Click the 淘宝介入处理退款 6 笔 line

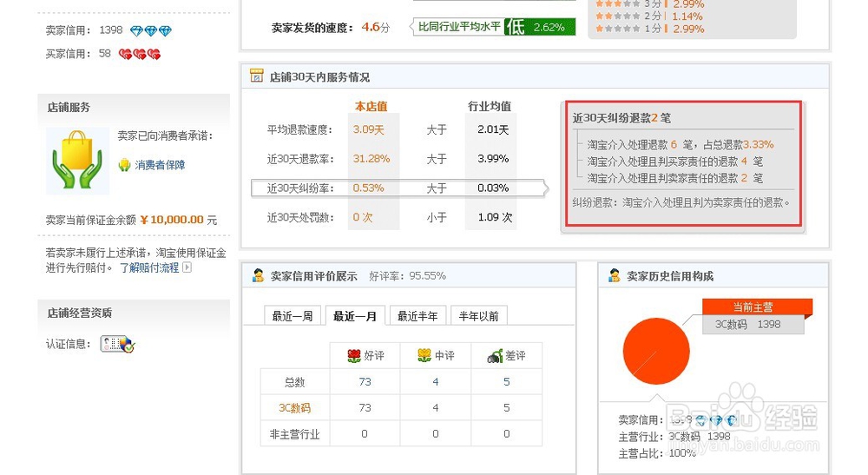pos(681,144)
